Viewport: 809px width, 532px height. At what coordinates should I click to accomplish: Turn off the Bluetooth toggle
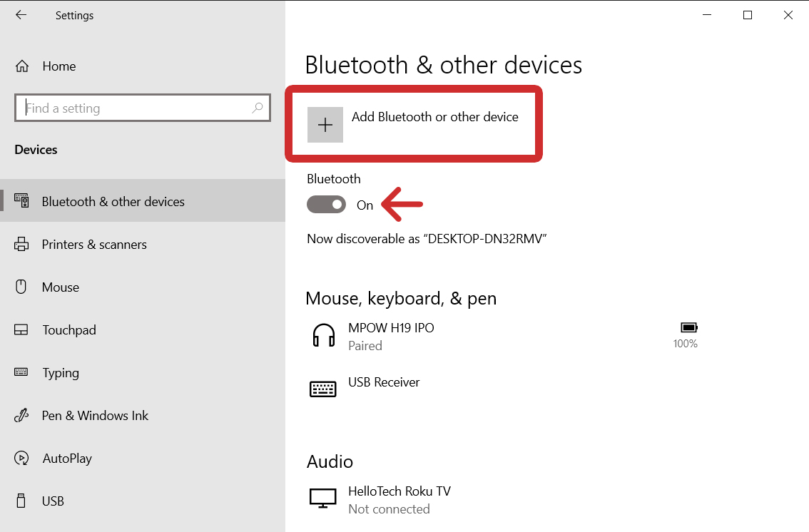coord(326,205)
